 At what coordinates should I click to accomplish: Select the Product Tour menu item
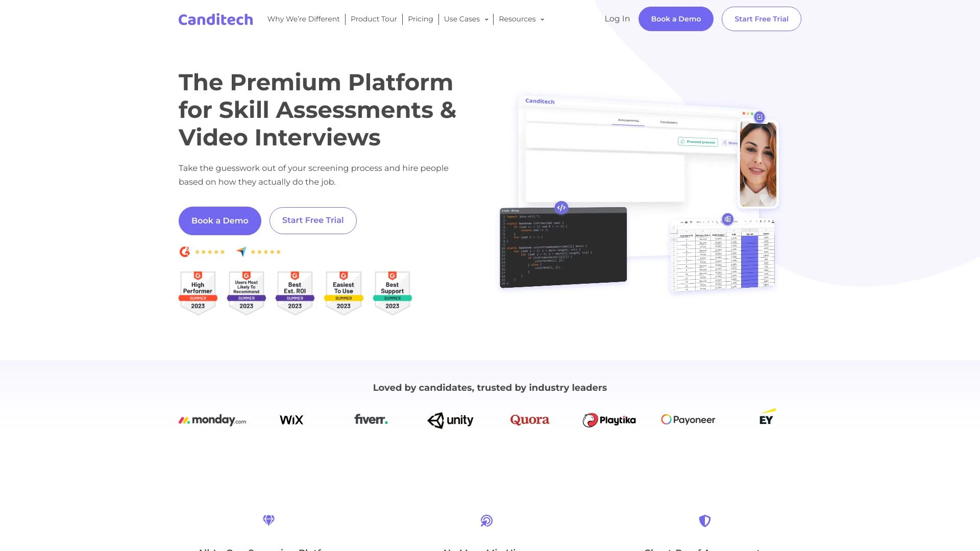374,19
